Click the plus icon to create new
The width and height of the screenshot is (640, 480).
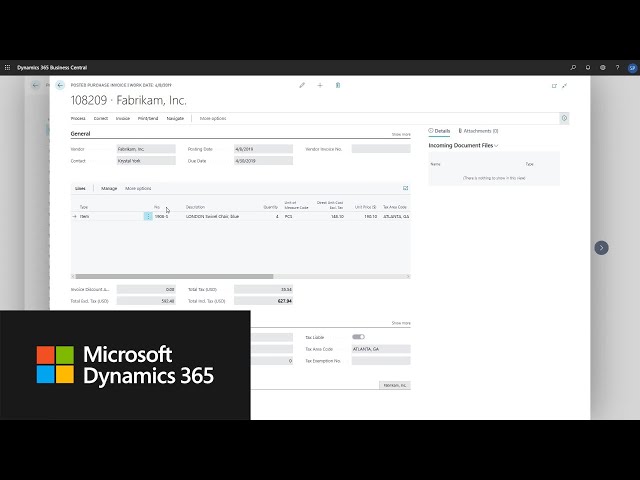coord(320,86)
